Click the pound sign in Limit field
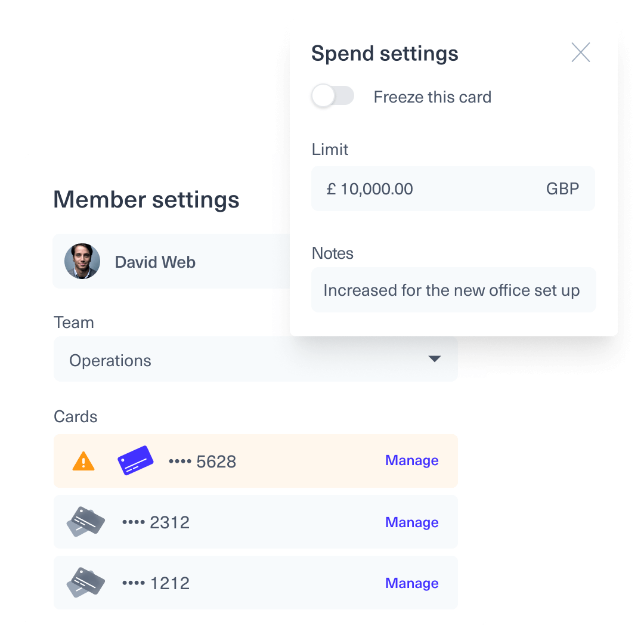 331,189
